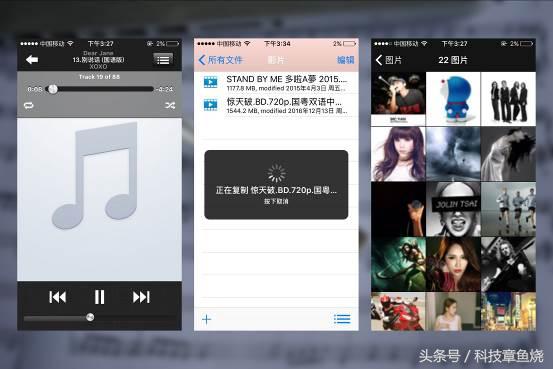Click the 22 图片 gallery title
This screenshot has height=369, width=553.
[x=453, y=60]
